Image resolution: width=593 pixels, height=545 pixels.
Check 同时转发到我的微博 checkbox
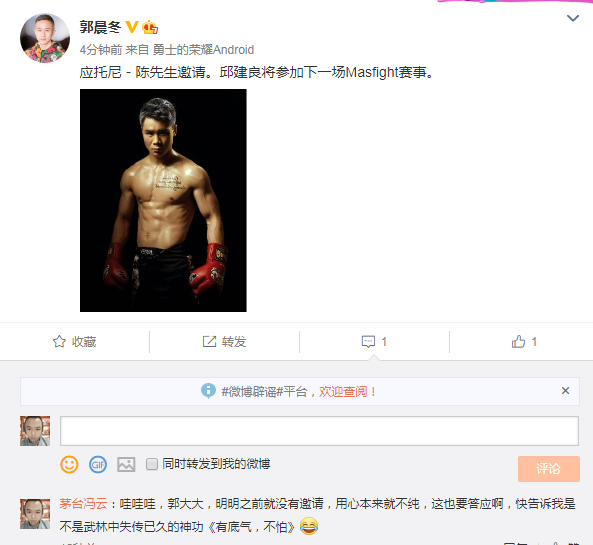tap(152, 464)
